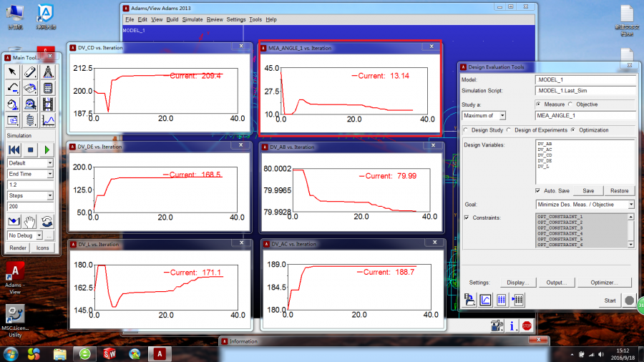The height and width of the screenshot is (362, 644).
Task: Open the Steps dropdown
Action: tap(30, 196)
